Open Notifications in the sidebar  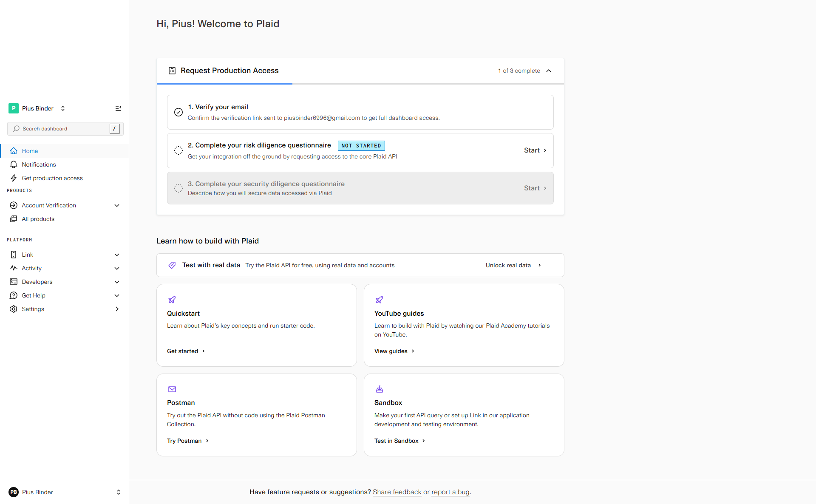pos(65,164)
